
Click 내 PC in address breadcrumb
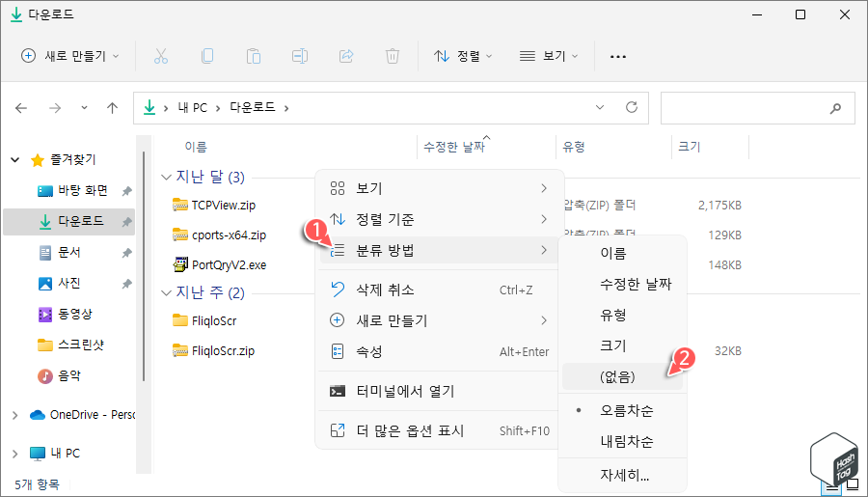193,108
